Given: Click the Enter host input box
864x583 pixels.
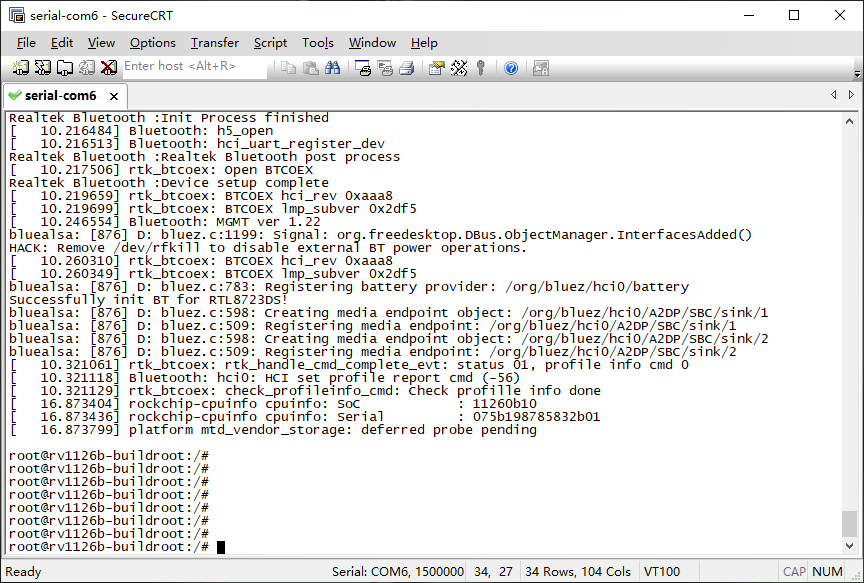Looking at the screenshot, I should coord(194,67).
